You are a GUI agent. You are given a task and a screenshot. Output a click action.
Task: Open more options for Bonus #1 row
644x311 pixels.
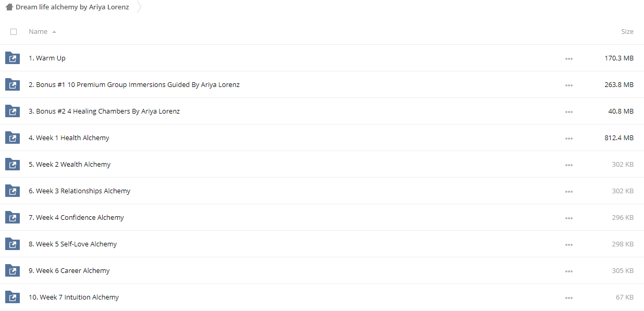[568, 85]
